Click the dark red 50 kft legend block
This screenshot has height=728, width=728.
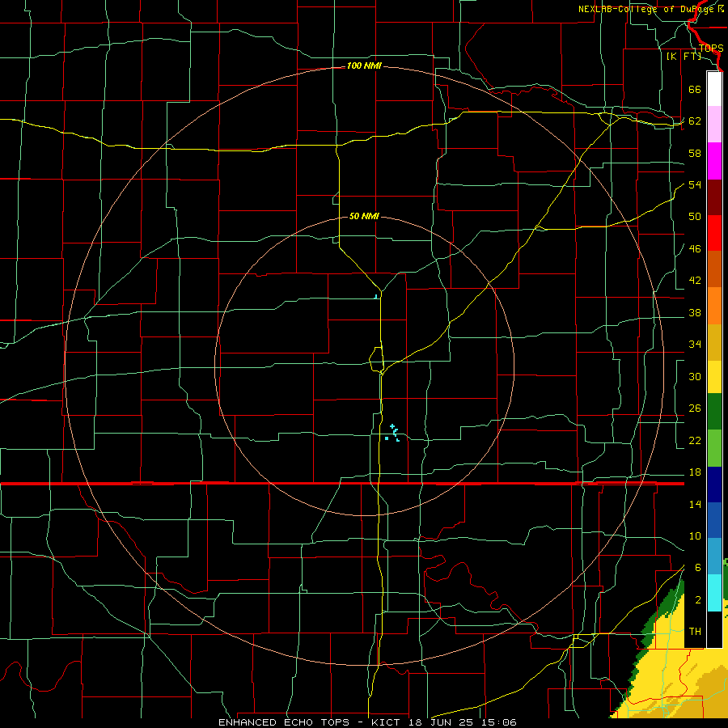[x=714, y=197]
